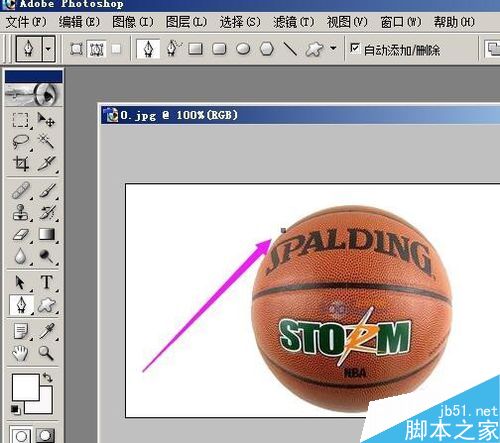Select the Eyedropper tool
Screen dimensions: 500x443
tap(47, 331)
